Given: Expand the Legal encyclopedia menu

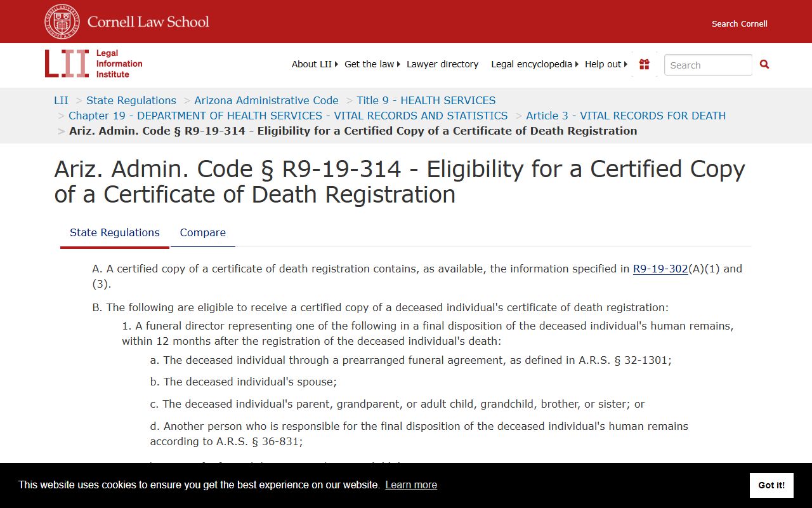Looking at the screenshot, I should coord(535,64).
